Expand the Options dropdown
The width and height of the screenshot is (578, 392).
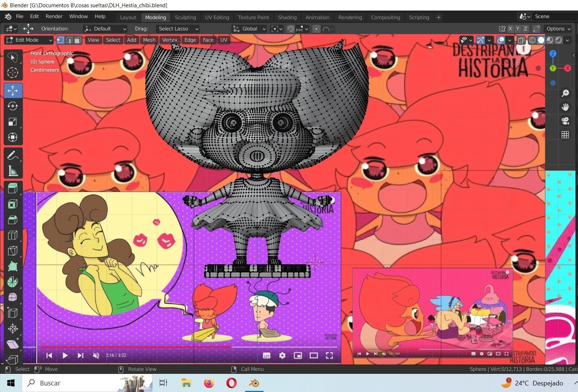point(558,29)
